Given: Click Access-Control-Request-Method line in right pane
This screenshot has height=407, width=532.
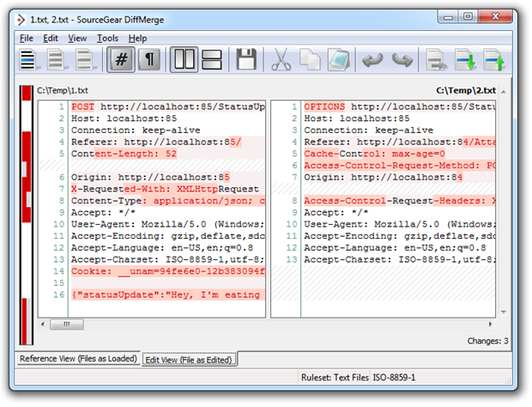Looking at the screenshot, I should coord(399,166).
